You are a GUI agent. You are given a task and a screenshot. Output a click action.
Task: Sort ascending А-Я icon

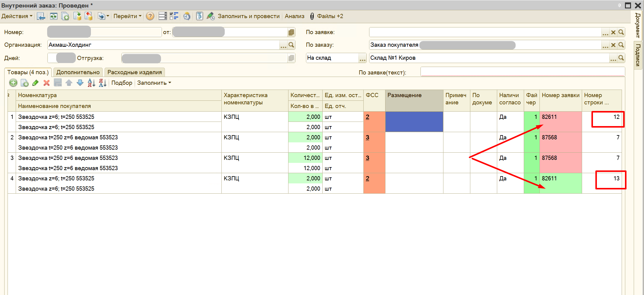91,83
